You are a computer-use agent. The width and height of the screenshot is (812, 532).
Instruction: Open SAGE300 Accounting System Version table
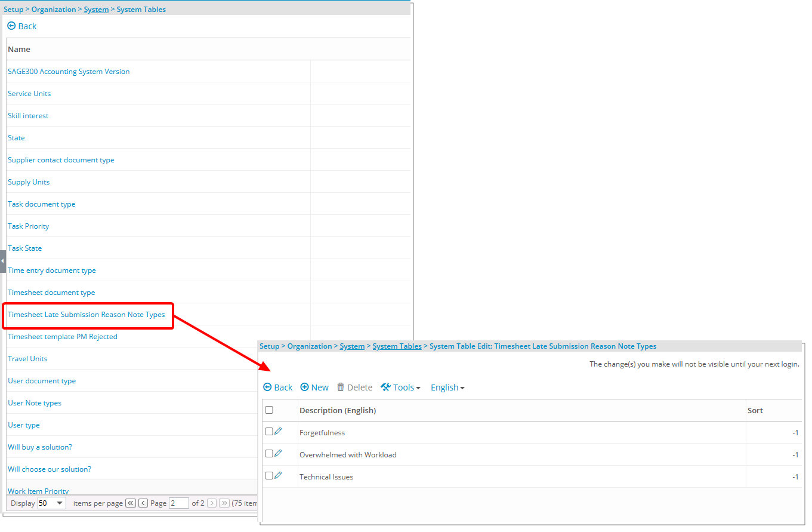coord(69,72)
